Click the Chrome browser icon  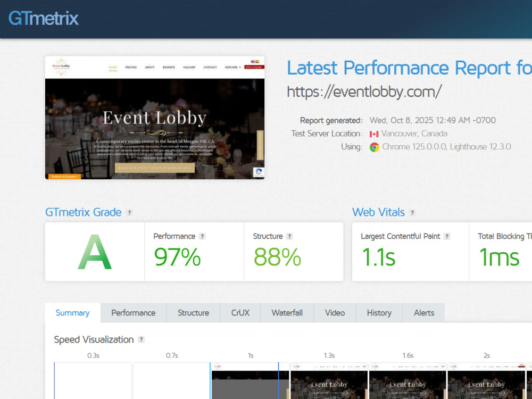[374, 147]
